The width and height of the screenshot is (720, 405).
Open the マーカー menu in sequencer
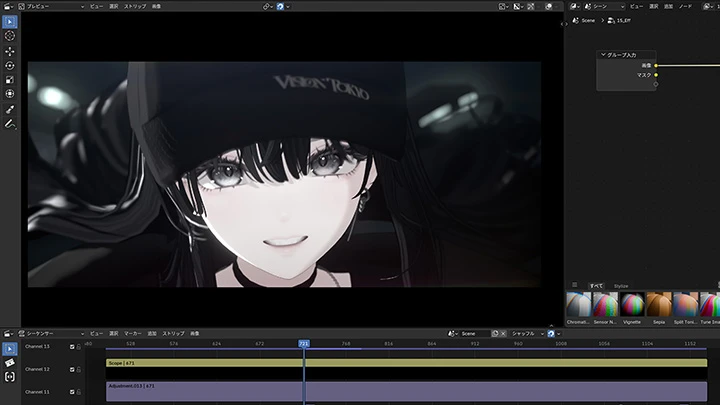click(x=133, y=333)
